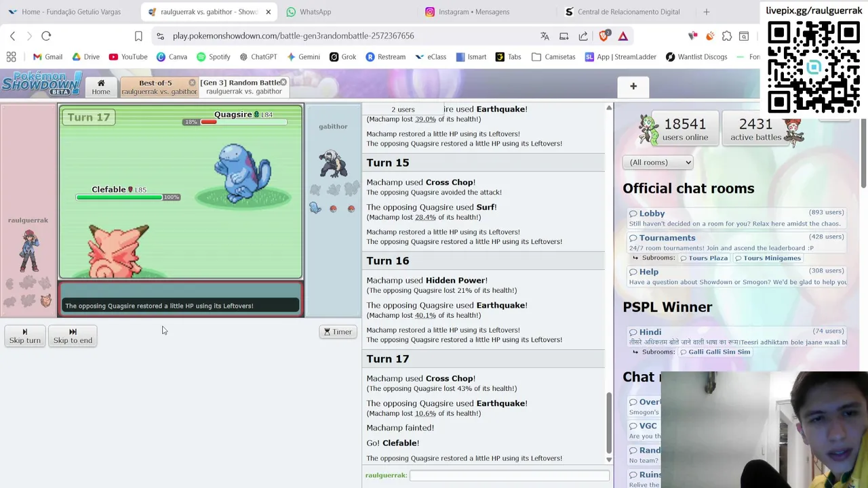Open the YouTube bookmark

(x=127, y=57)
